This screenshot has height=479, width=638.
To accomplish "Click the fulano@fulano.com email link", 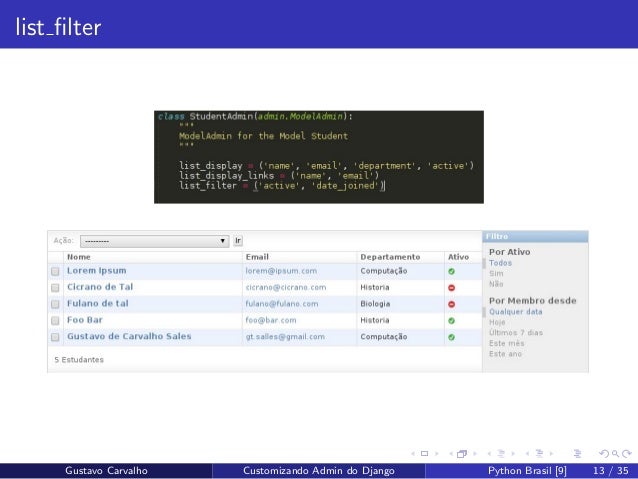I will 282,304.
